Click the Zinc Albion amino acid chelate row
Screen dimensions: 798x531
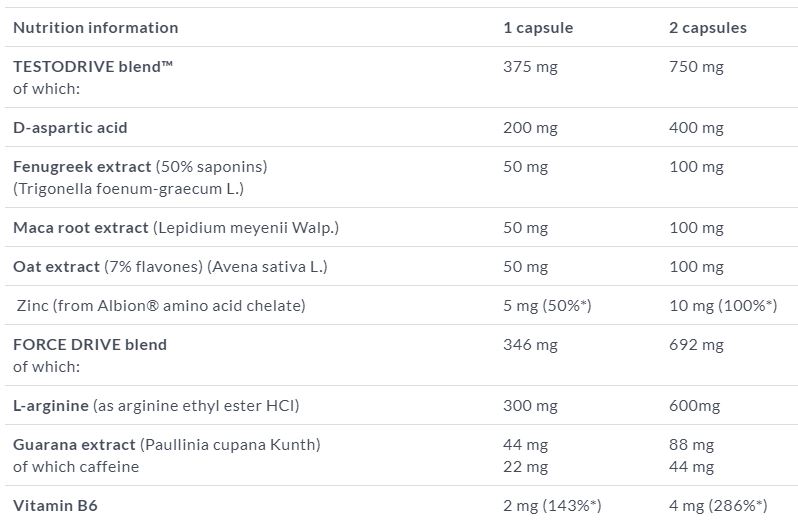pyautogui.click(x=161, y=306)
